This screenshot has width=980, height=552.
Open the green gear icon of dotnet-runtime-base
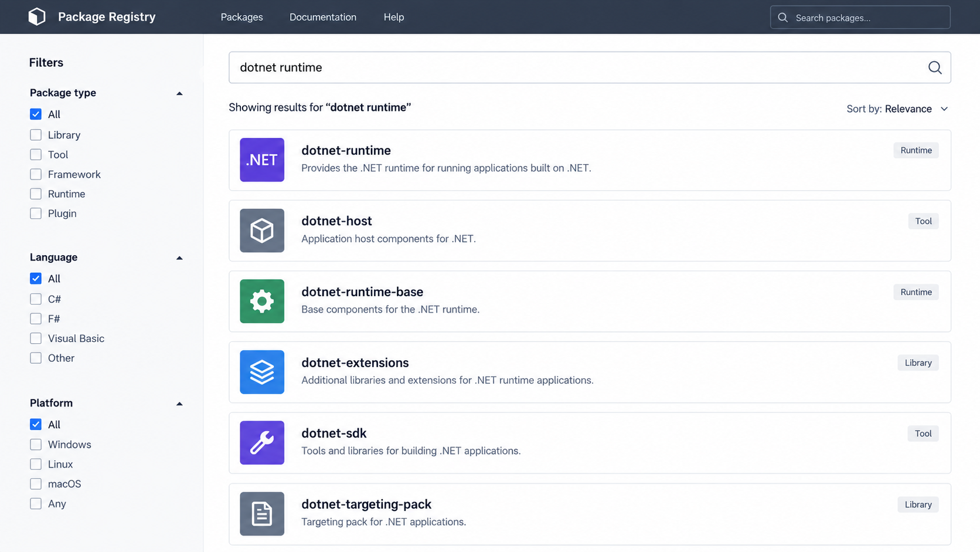tap(262, 301)
